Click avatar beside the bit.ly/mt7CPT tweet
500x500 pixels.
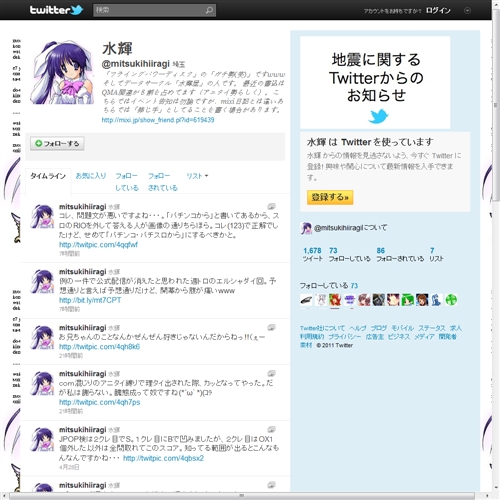[x=42, y=281]
